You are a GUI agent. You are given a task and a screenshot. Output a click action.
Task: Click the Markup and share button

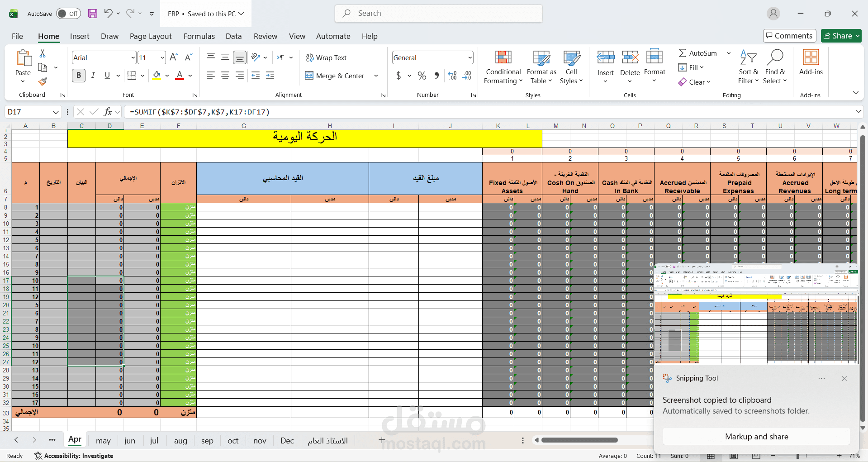(756, 437)
